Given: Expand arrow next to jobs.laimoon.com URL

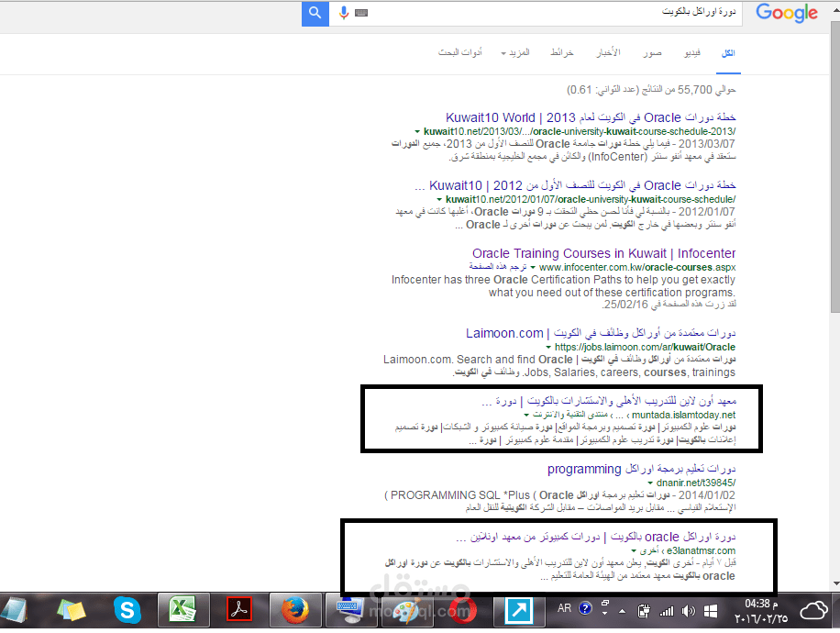Looking at the screenshot, I should click(548, 348).
